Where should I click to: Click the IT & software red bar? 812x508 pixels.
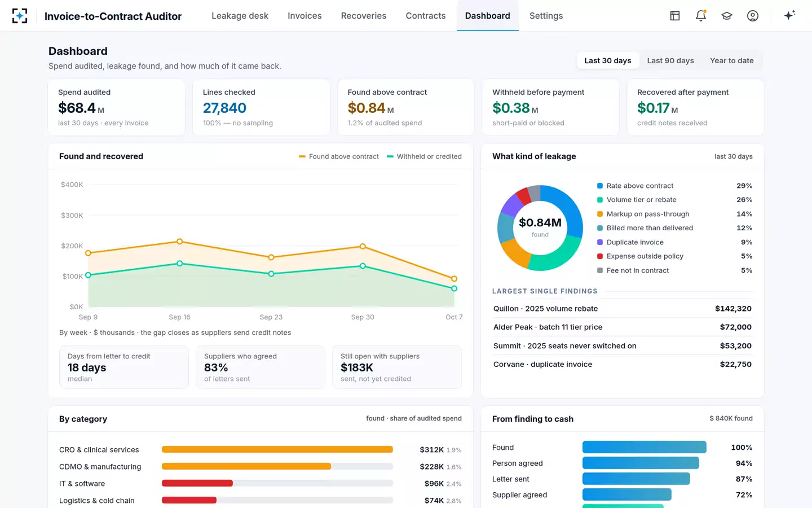(x=197, y=483)
